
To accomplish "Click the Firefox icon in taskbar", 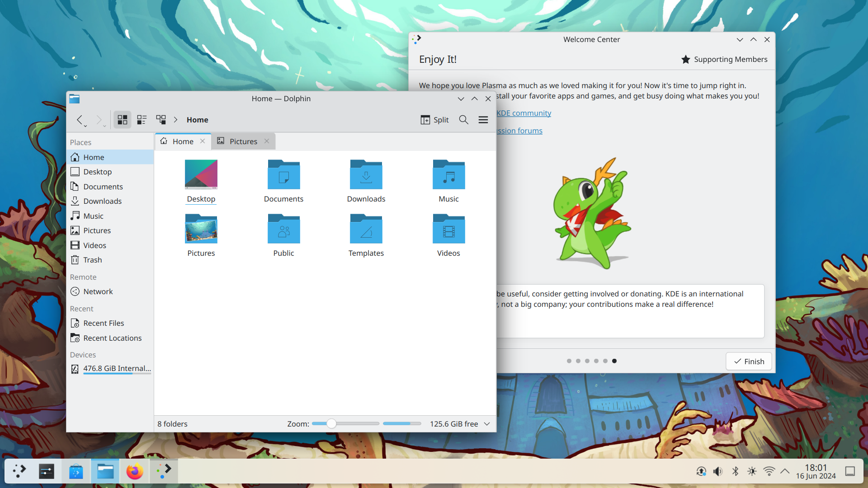I will (x=133, y=471).
